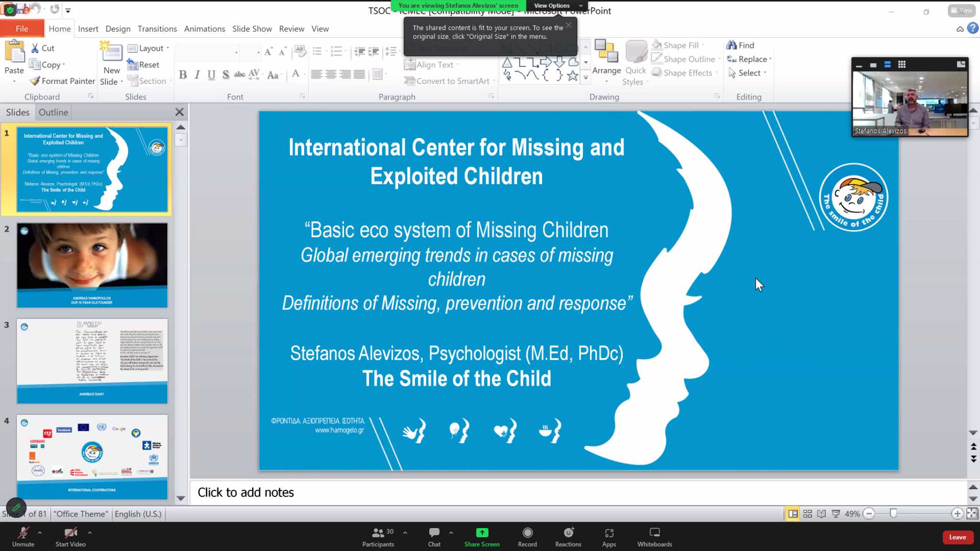The width and height of the screenshot is (980, 551).
Task: Select the Format Painter tool
Action: click(63, 81)
